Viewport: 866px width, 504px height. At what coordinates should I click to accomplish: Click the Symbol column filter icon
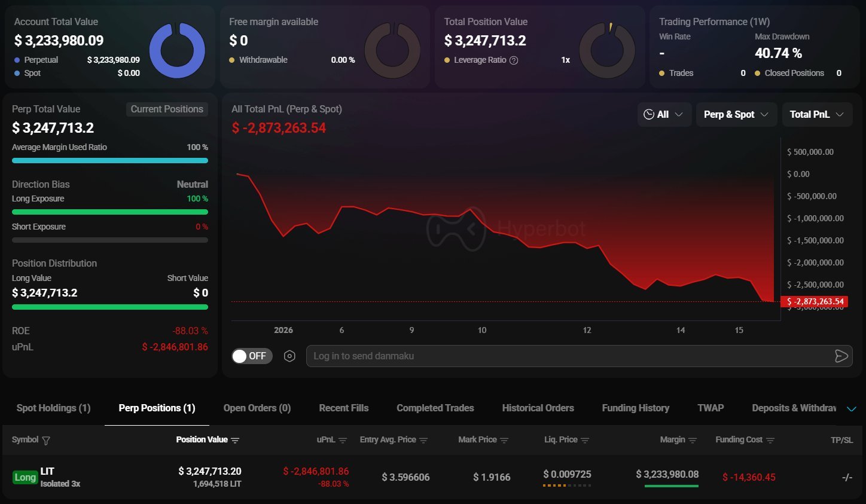coord(46,441)
